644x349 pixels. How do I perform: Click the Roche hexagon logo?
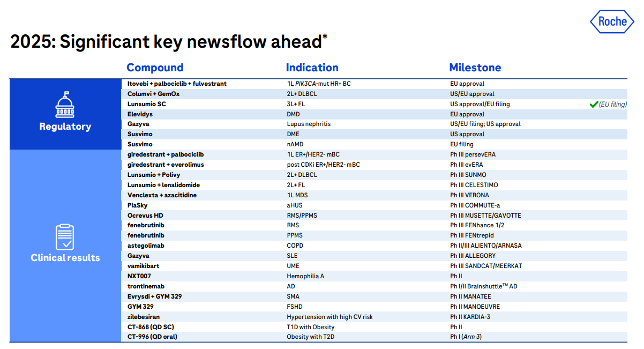point(612,21)
